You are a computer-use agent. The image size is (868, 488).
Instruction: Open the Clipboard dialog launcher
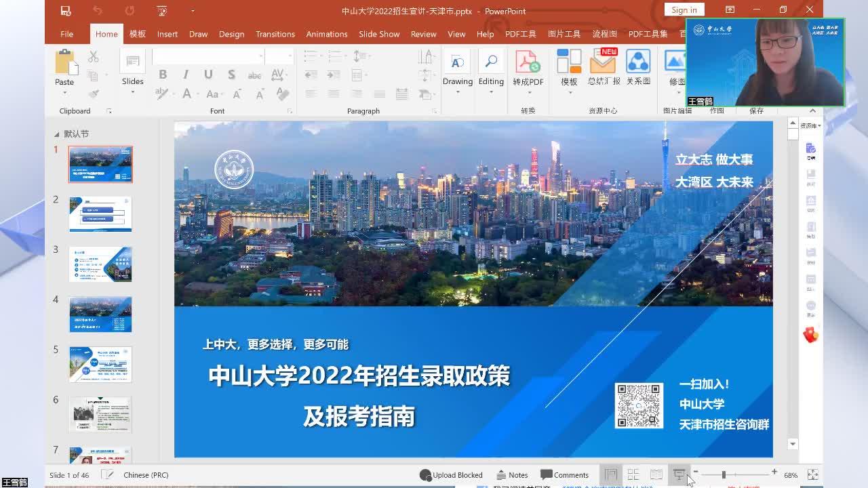click(109, 110)
